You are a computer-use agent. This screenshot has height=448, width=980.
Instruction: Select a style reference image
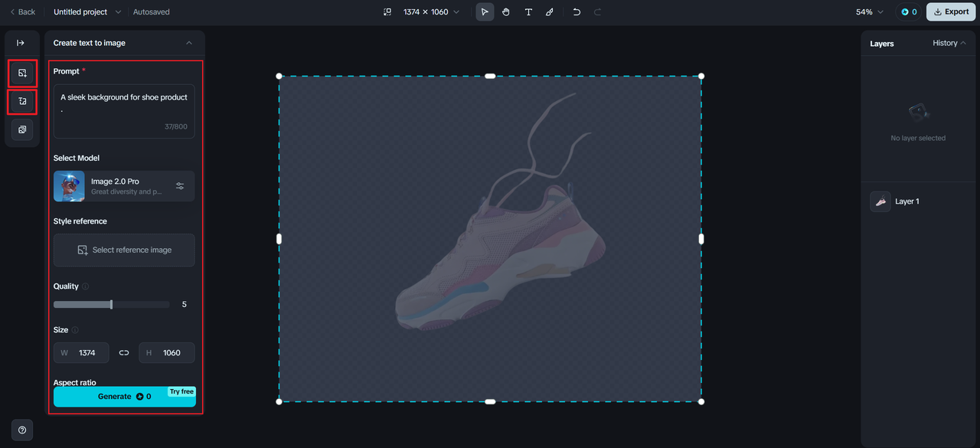pos(124,250)
